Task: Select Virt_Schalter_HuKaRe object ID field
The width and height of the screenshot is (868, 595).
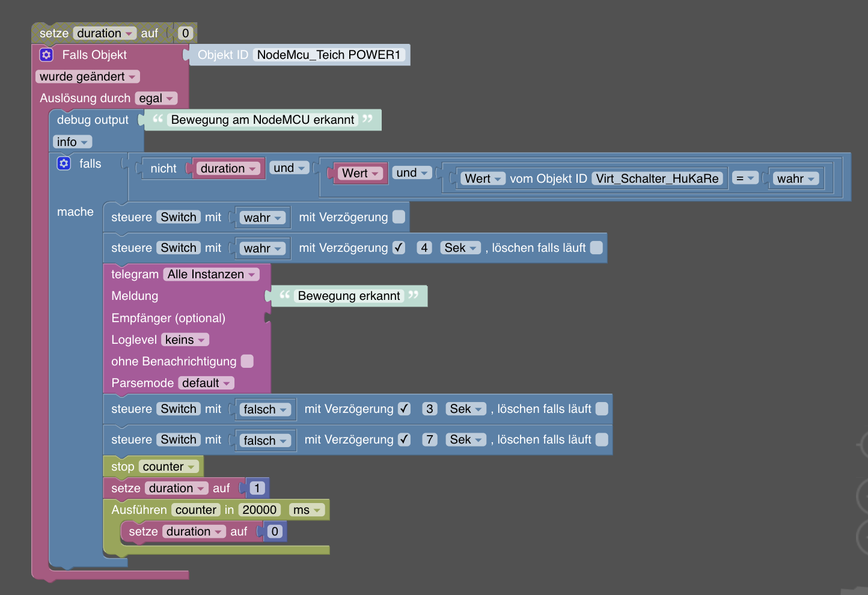Action: click(x=658, y=178)
